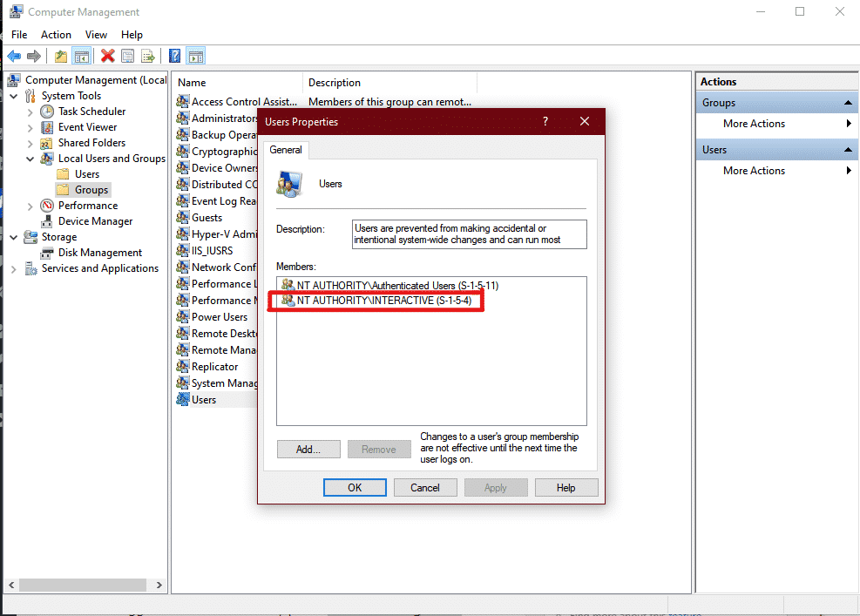The height and width of the screenshot is (616, 860).
Task: Collapse Local Users and Groups chevron
Action: [x=30, y=159]
